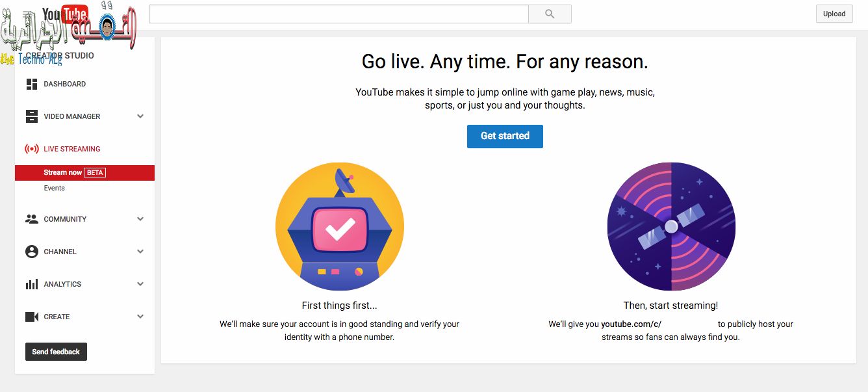Expand the Create section

140,317
